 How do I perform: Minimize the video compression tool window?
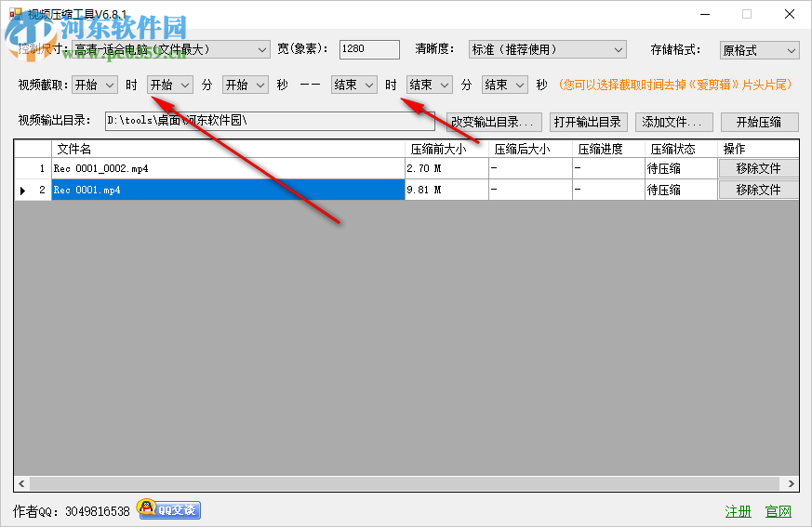tap(705, 14)
